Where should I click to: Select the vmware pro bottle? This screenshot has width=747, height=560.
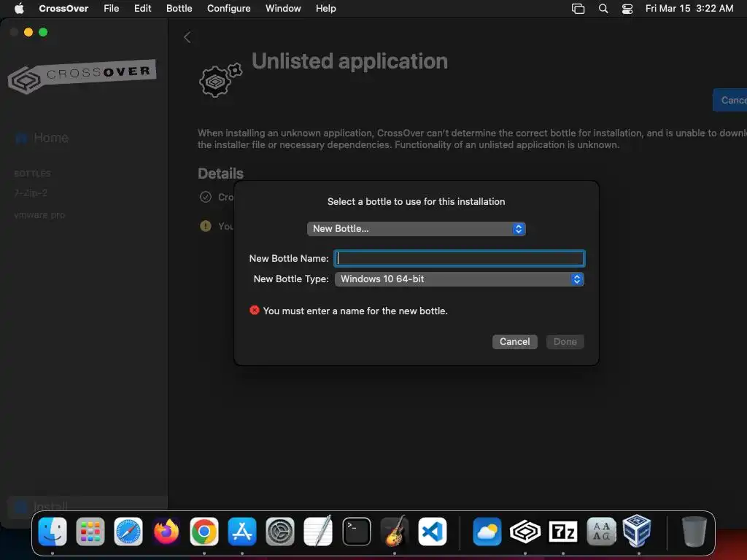(x=39, y=215)
